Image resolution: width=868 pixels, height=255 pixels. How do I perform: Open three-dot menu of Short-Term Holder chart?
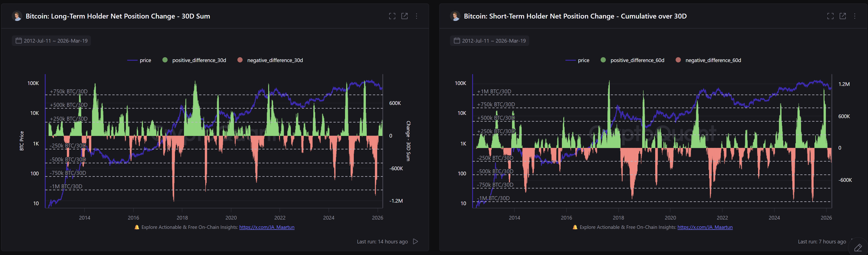tap(855, 16)
